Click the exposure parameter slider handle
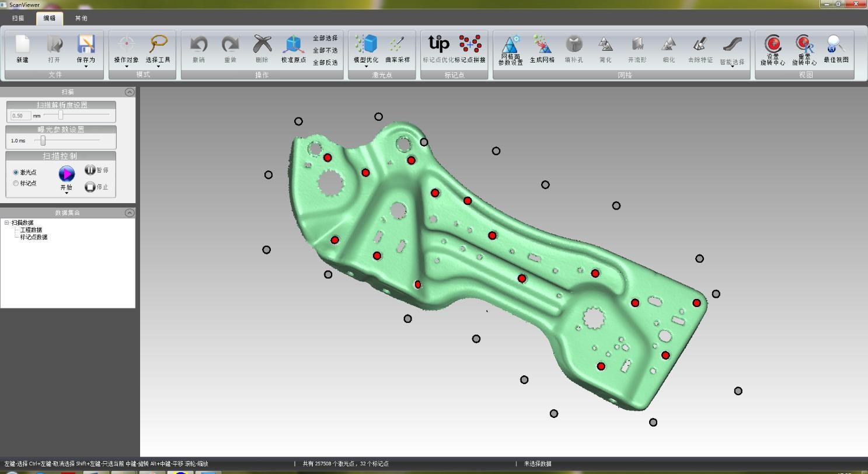Image resolution: width=868 pixels, height=474 pixels. point(43,140)
